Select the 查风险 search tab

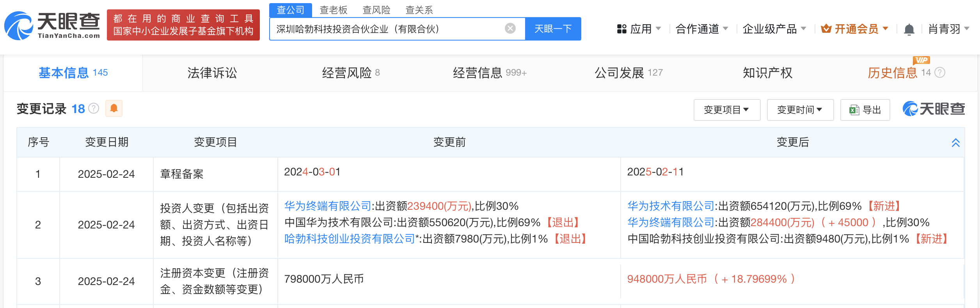click(376, 10)
